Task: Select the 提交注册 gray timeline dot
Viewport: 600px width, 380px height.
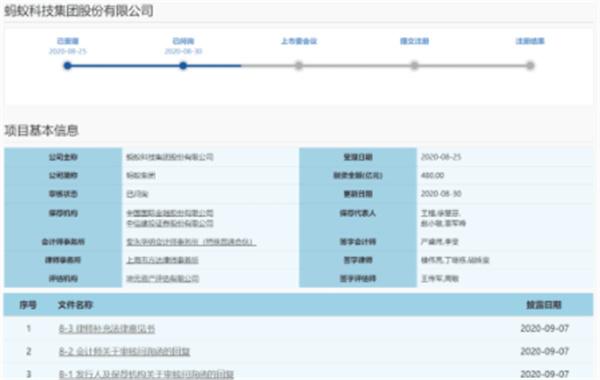Action: point(414,66)
